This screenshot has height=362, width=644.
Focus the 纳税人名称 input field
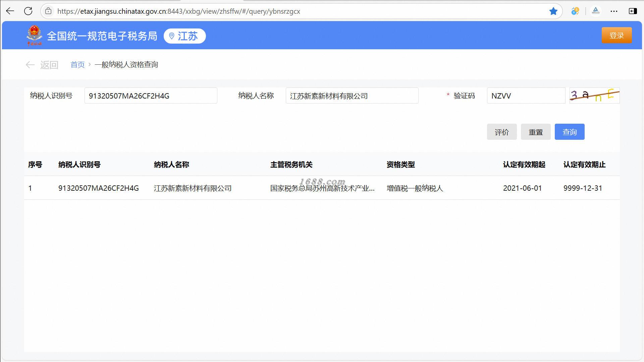click(352, 96)
